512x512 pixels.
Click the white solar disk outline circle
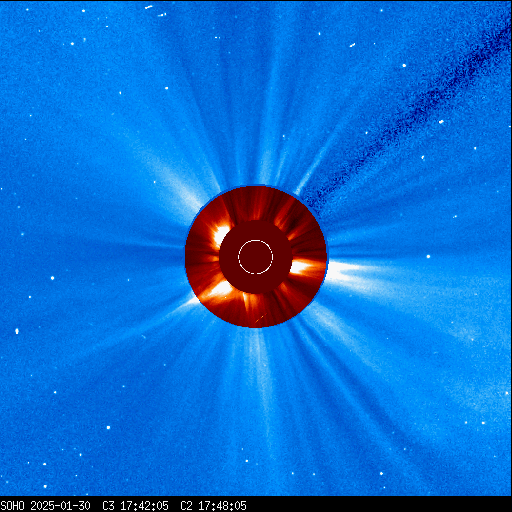click(256, 257)
